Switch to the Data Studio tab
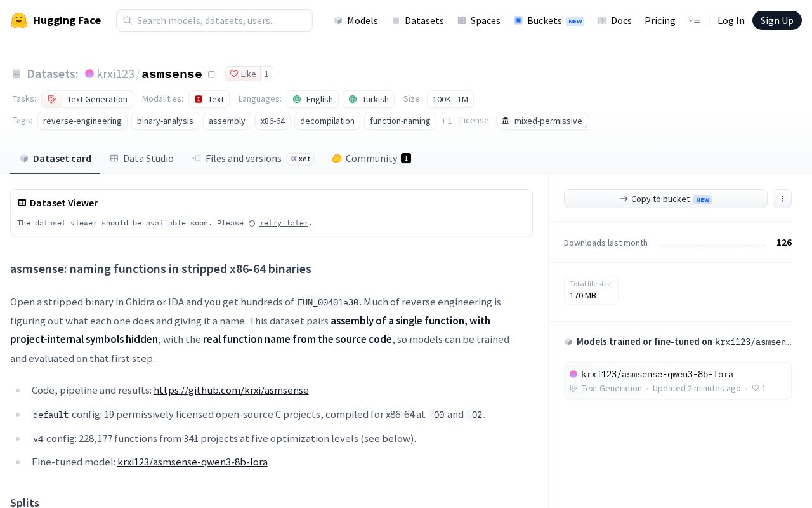 tap(142, 158)
